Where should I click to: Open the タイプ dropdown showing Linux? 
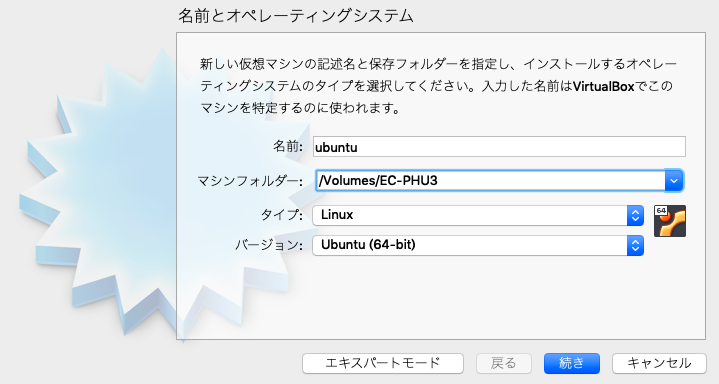tap(478, 215)
